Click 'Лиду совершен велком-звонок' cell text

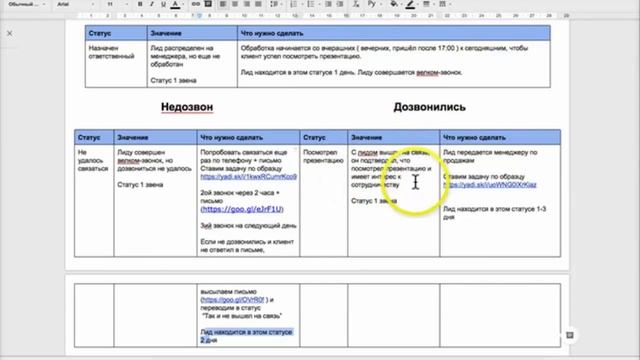click(154, 160)
